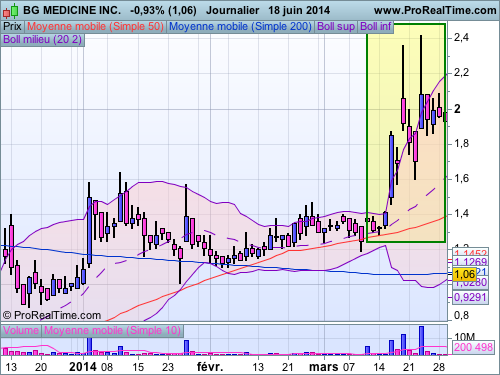Select the Prix legend label
500x375 pixels.
(12, 26)
